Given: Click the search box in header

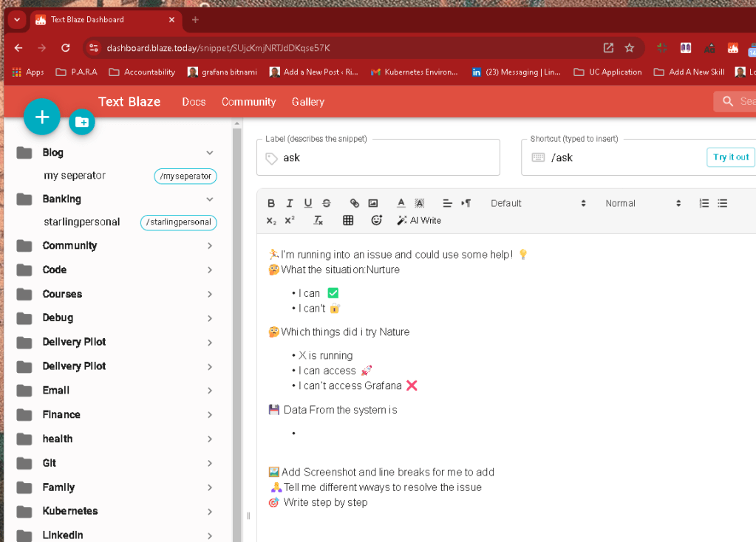Looking at the screenshot, I should (x=735, y=101).
